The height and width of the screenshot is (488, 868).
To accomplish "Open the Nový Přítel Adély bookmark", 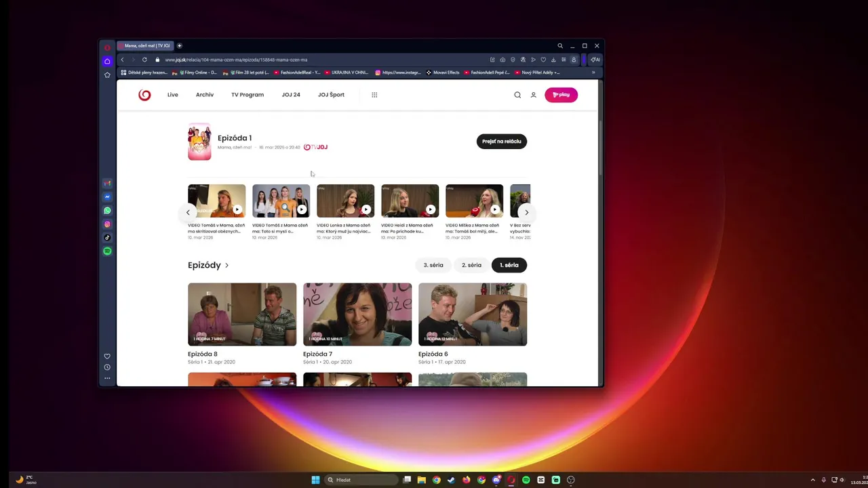I will 538,73.
